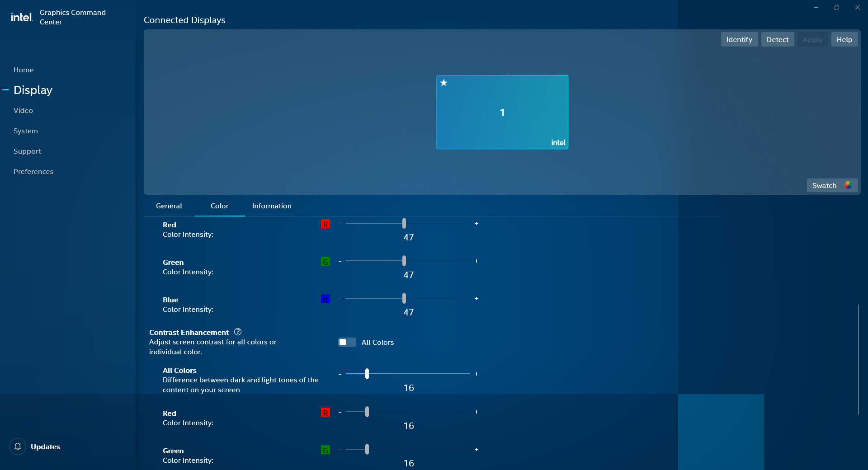The width and height of the screenshot is (868, 470).
Task: Click the green G icon for brightness Green
Action: 325,262
